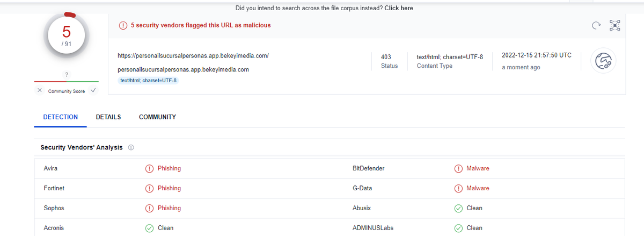Click the Abusix clean checkmark icon
644x236 pixels.
458,208
